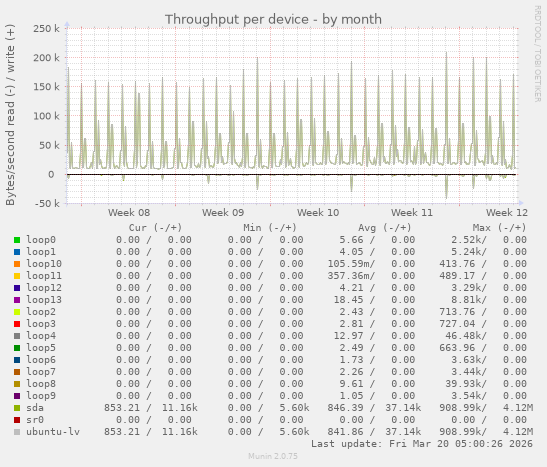This screenshot has width=547, height=467.
Task: Click the loop4 gray legend swatch
Action: point(17,336)
